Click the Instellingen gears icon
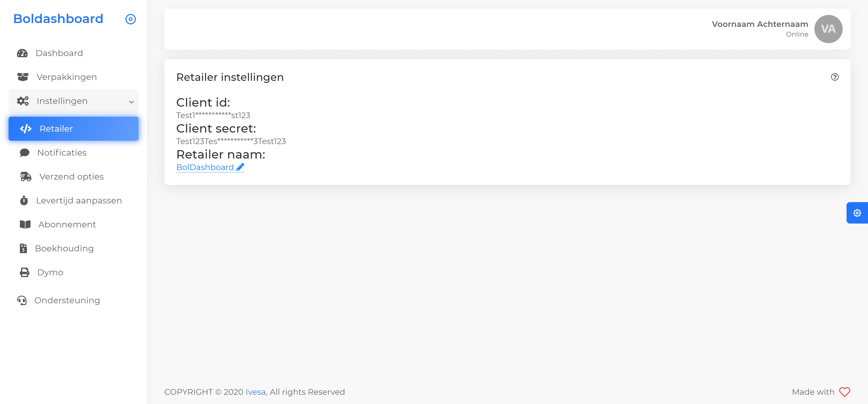This screenshot has height=404, width=868. tap(23, 101)
